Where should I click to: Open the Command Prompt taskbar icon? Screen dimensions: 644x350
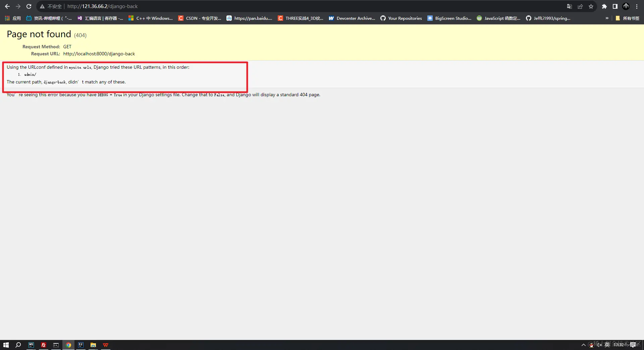click(x=56, y=345)
